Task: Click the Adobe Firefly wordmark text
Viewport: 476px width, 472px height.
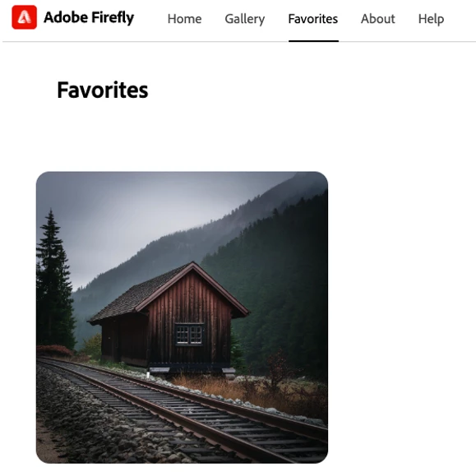Action: [89, 17]
